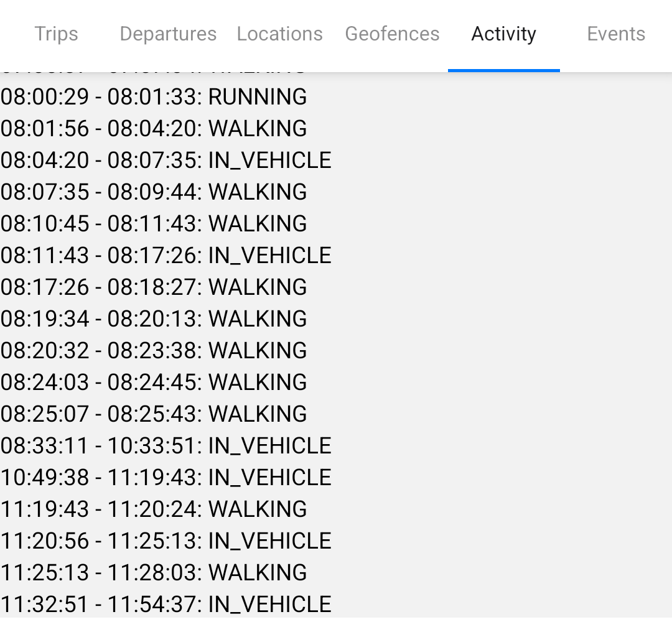Viewport: 672px width, 622px height.
Task: Select the two-hour IN_VEHICLE entry starting 08:33:11
Action: coord(166,445)
